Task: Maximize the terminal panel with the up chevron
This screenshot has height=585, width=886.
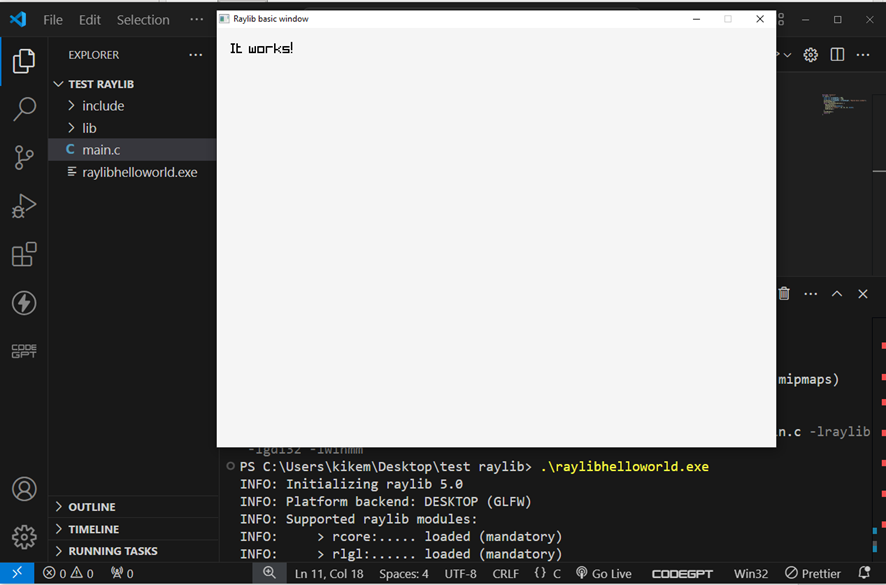Action: 837,294
